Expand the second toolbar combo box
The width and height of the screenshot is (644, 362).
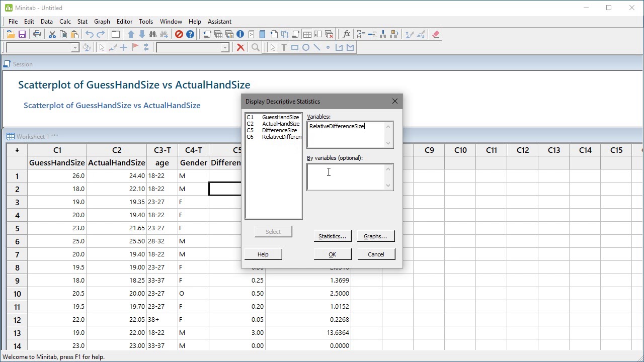point(225,48)
